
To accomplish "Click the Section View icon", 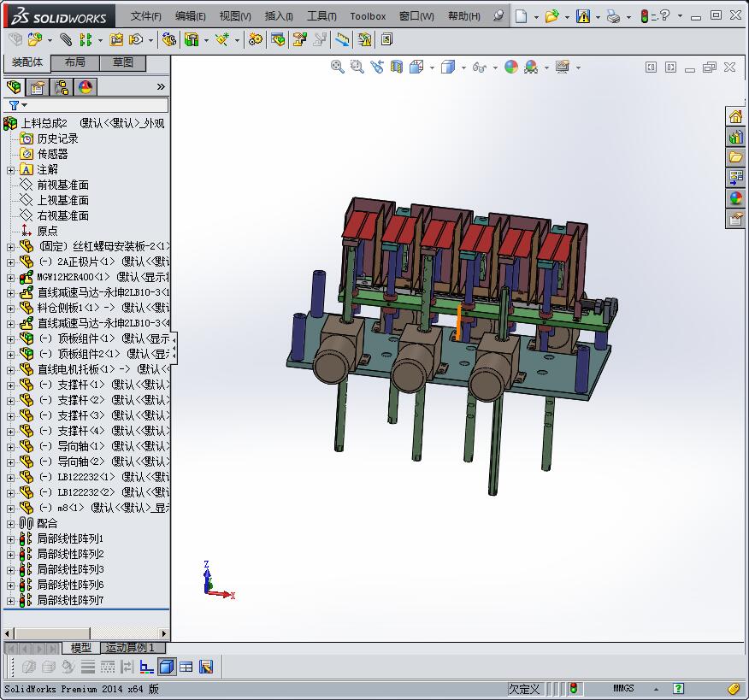I will 397,67.
